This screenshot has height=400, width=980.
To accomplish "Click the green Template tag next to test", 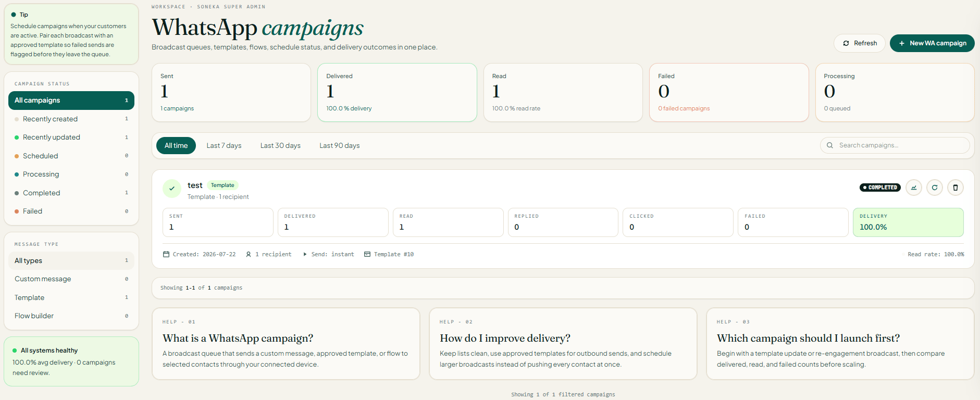I will (222, 185).
